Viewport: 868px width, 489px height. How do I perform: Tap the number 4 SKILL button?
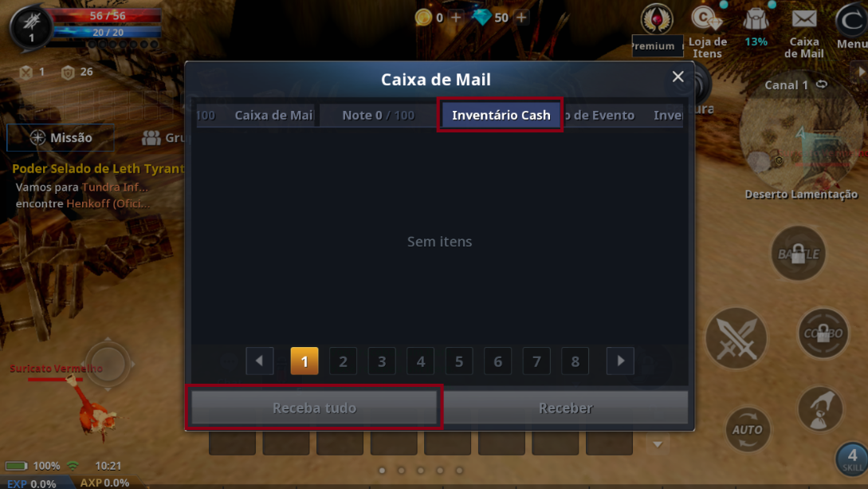pos(851,459)
